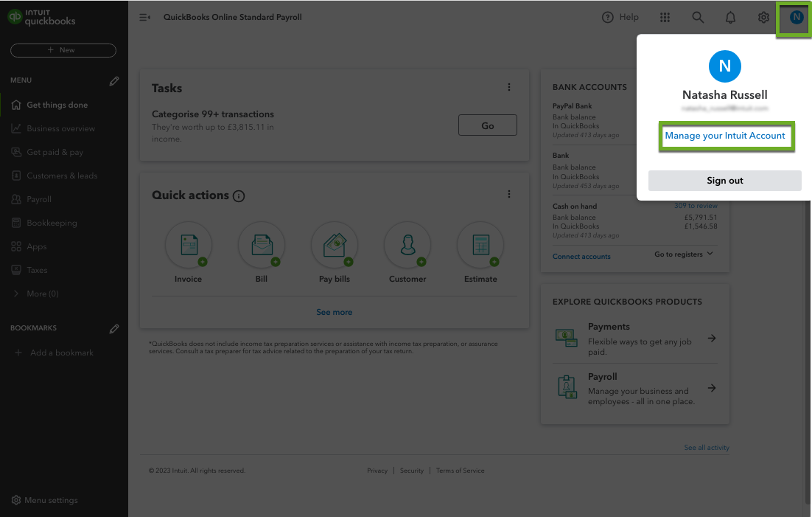The height and width of the screenshot is (517, 812).
Task: Click the Invoice quick action icon
Action: 188,246
